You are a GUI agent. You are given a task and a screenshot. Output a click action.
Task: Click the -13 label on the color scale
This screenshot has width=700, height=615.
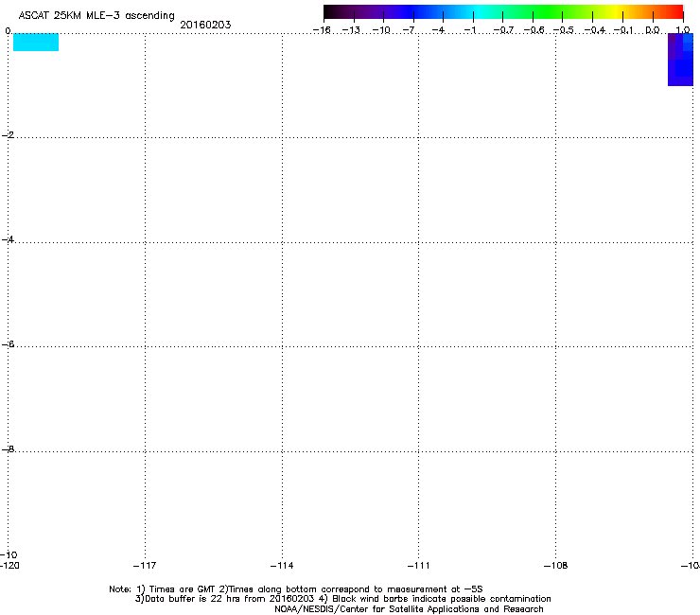click(351, 30)
